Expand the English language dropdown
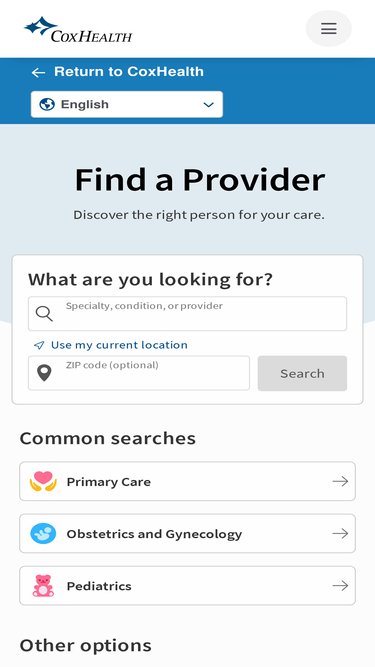The image size is (375, 667). (x=127, y=104)
